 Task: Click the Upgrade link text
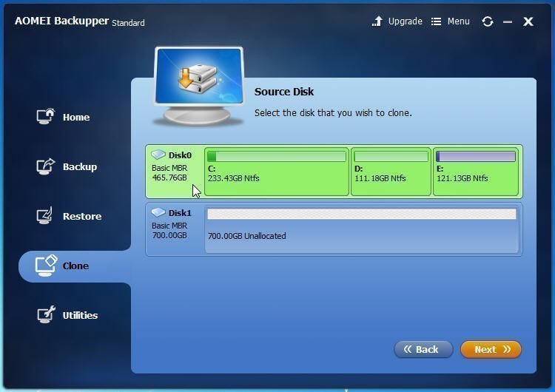click(x=405, y=21)
